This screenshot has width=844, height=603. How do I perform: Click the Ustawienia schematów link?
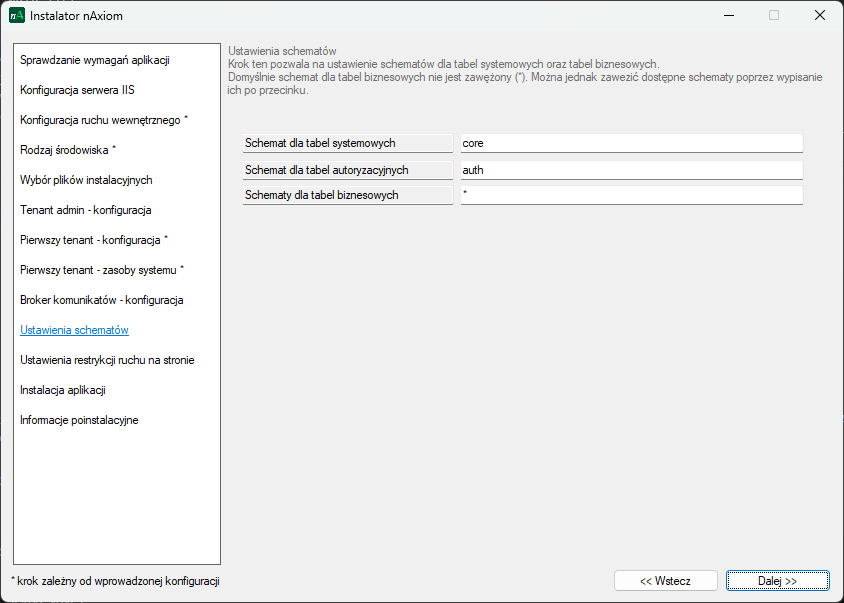74,330
